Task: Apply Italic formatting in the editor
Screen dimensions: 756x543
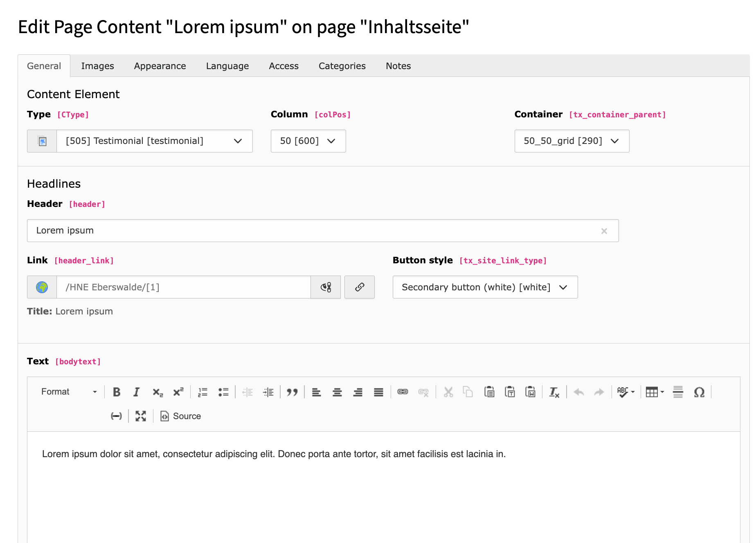Action: coord(137,392)
